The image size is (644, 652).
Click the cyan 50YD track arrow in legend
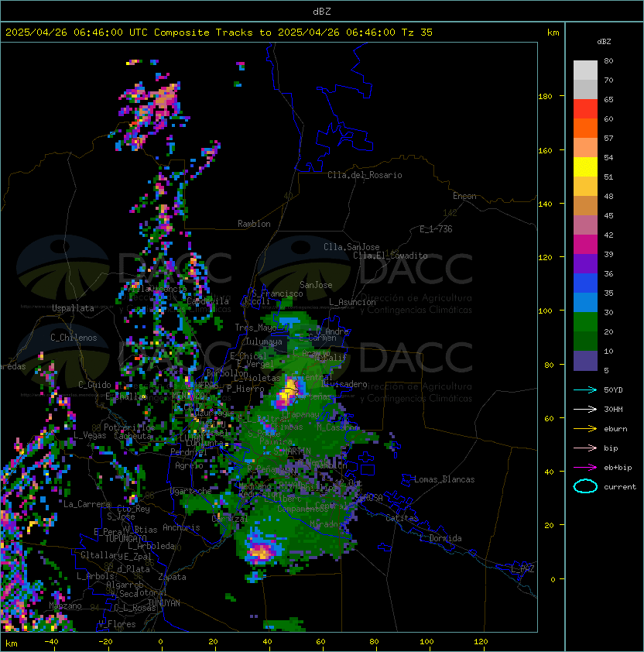[585, 389]
